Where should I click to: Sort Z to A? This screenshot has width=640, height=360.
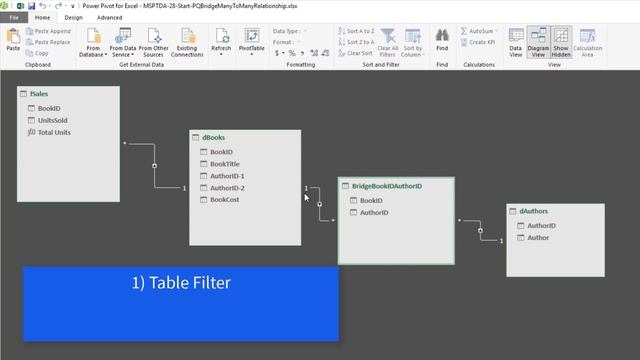[356, 42]
